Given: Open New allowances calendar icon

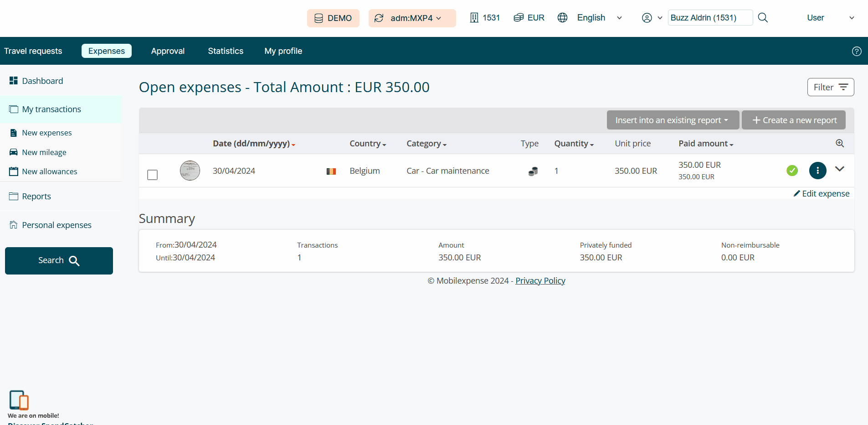Looking at the screenshot, I should point(13,171).
